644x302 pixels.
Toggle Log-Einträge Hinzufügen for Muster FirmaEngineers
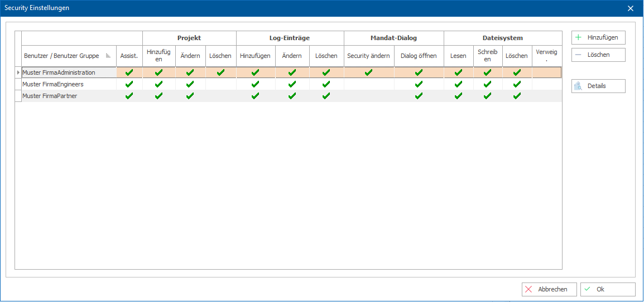coord(256,84)
